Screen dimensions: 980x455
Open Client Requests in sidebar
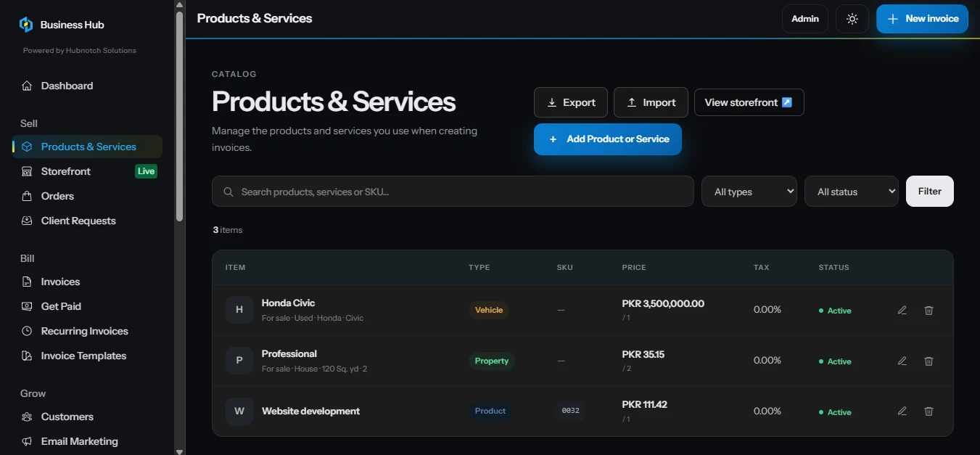(x=87, y=221)
